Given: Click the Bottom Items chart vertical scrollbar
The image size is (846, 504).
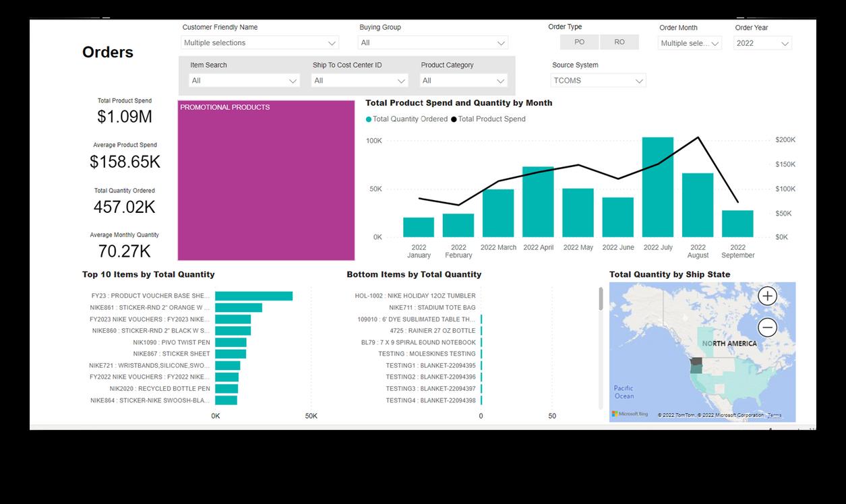Looking at the screenshot, I should point(601,298).
